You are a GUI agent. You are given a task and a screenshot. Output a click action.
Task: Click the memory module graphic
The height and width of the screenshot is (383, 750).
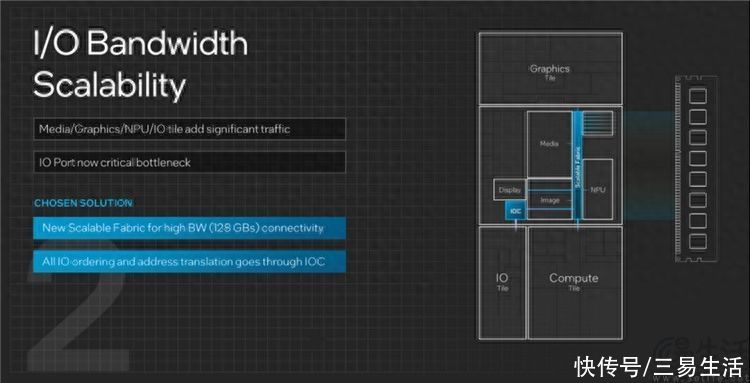(697, 169)
